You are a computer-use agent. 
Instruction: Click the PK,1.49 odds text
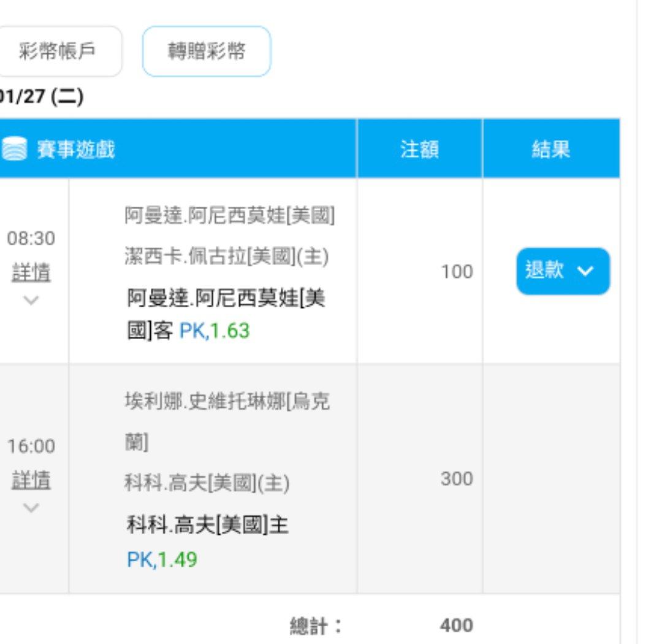(x=162, y=559)
